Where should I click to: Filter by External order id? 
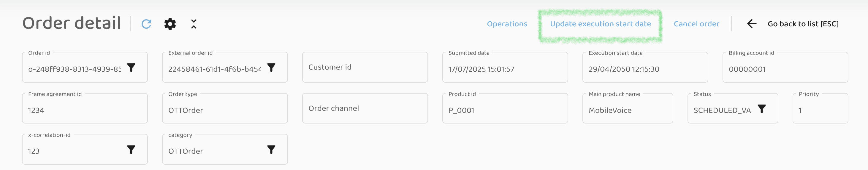271,68
